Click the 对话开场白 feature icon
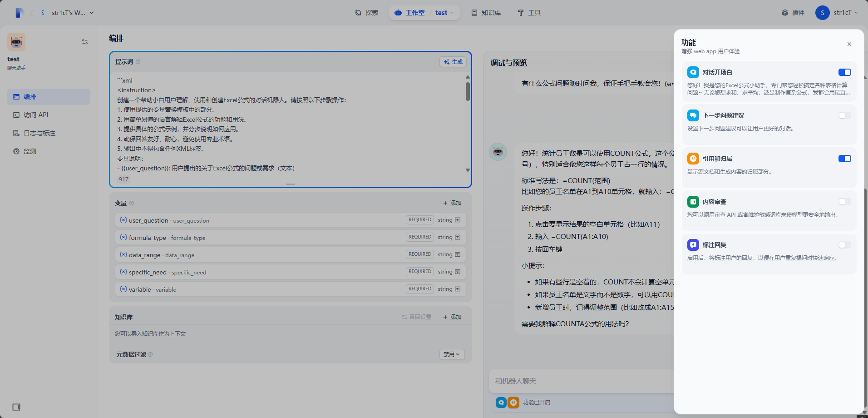 [x=693, y=72]
